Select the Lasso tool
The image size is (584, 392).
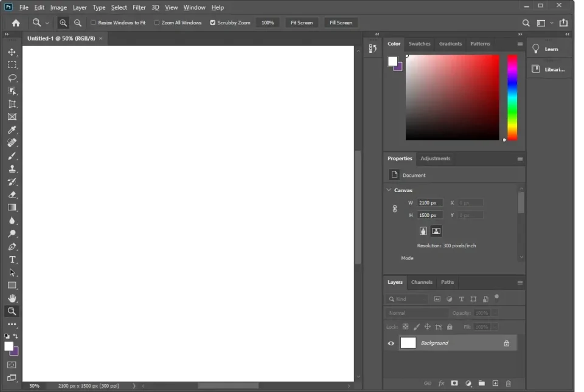point(12,78)
